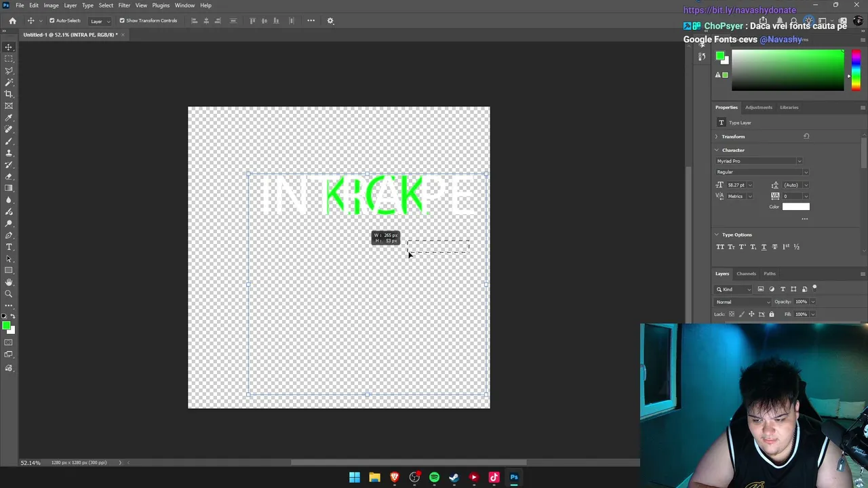Apply Strikethrough in Type Options
Screen dimensions: 868x488
click(x=774, y=247)
